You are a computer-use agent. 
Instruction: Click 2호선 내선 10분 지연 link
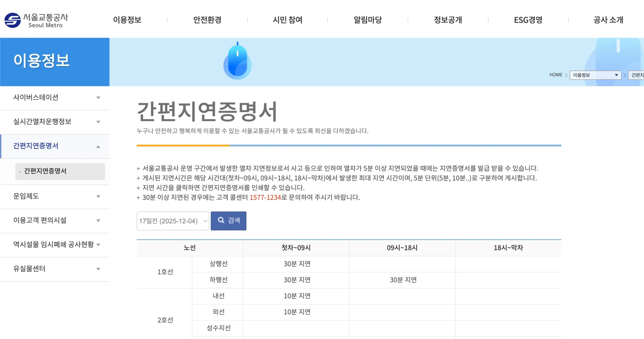point(297,296)
